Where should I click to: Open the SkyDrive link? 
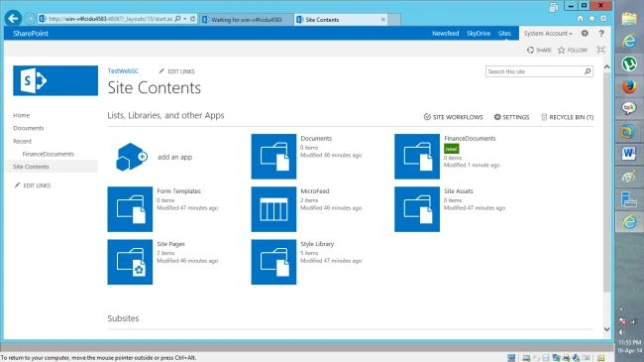pos(479,34)
